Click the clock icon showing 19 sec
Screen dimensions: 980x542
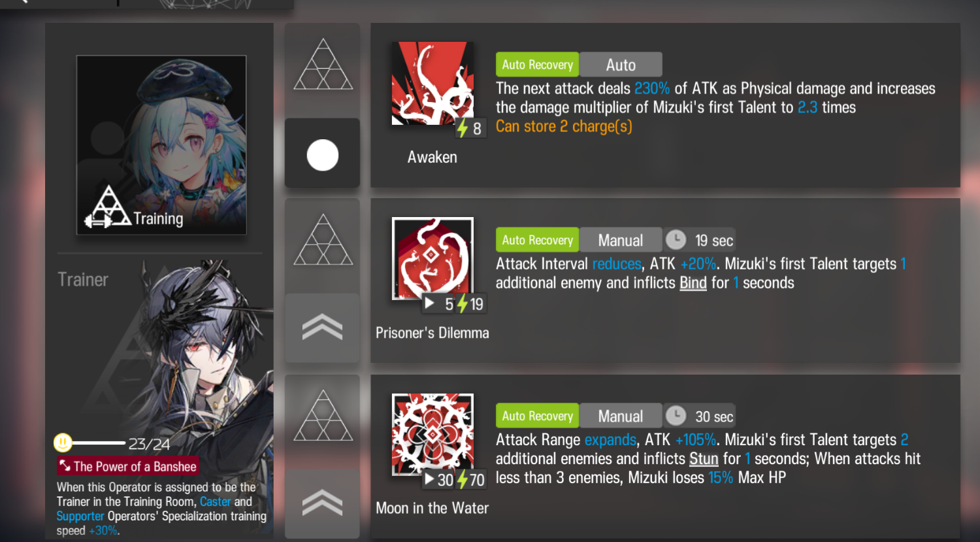click(676, 240)
